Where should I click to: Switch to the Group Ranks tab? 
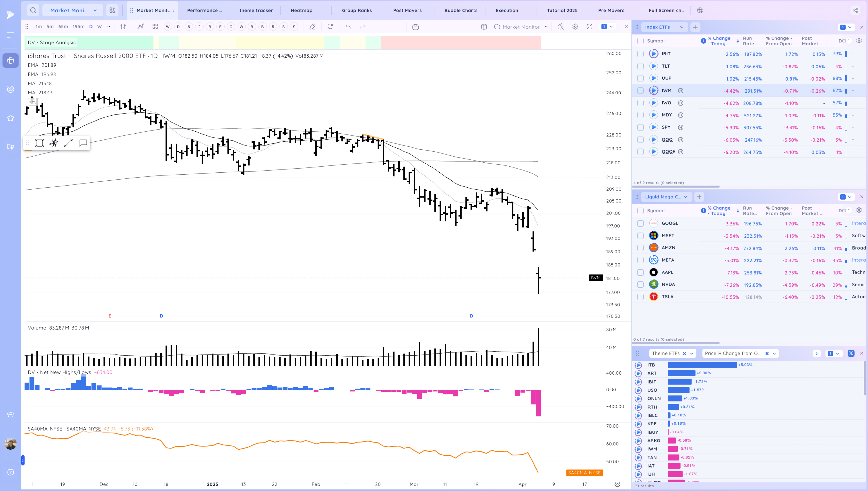[x=357, y=10]
